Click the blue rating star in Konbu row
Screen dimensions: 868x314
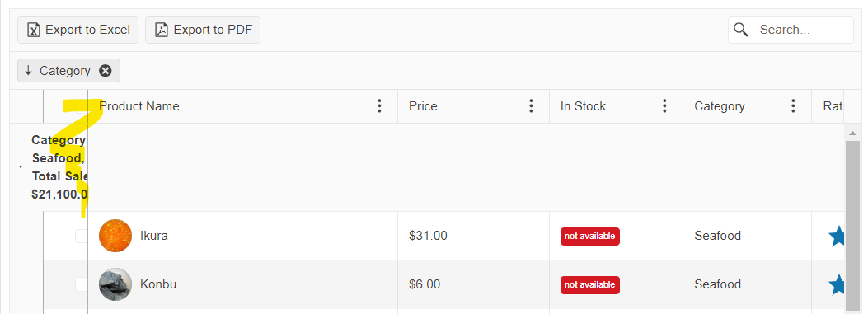click(836, 284)
